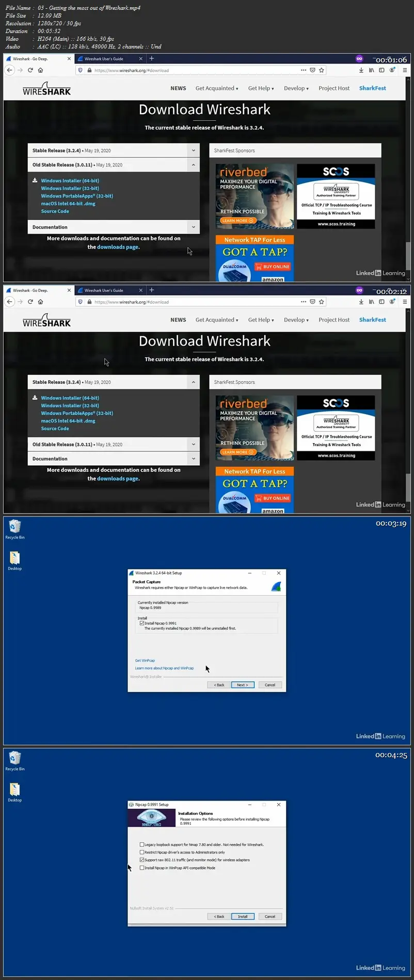Bookmark page with star in 00:02:12 frame
This screenshot has width=414, height=980.
tap(322, 302)
